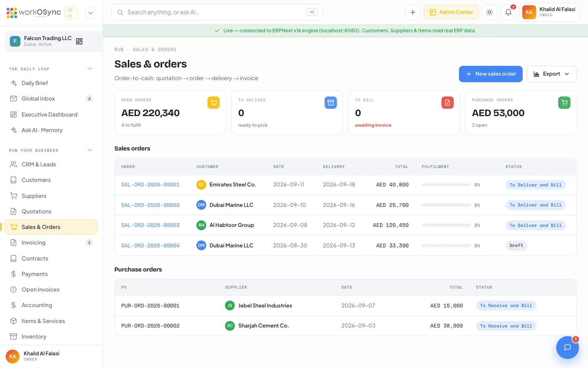Image resolution: width=588 pixels, height=368 pixels.
Task: Click the Sharjah Cement Co. SC avatar
Action: pyautogui.click(x=230, y=326)
